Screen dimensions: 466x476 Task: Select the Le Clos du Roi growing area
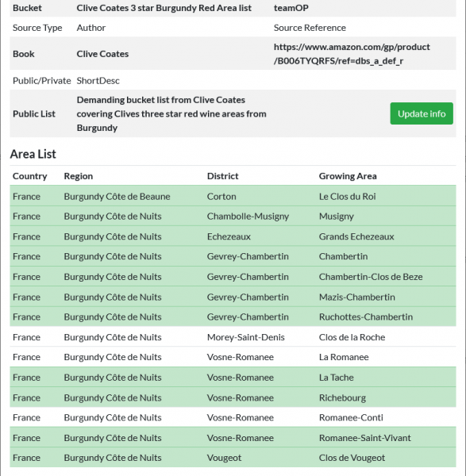click(x=347, y=197)
